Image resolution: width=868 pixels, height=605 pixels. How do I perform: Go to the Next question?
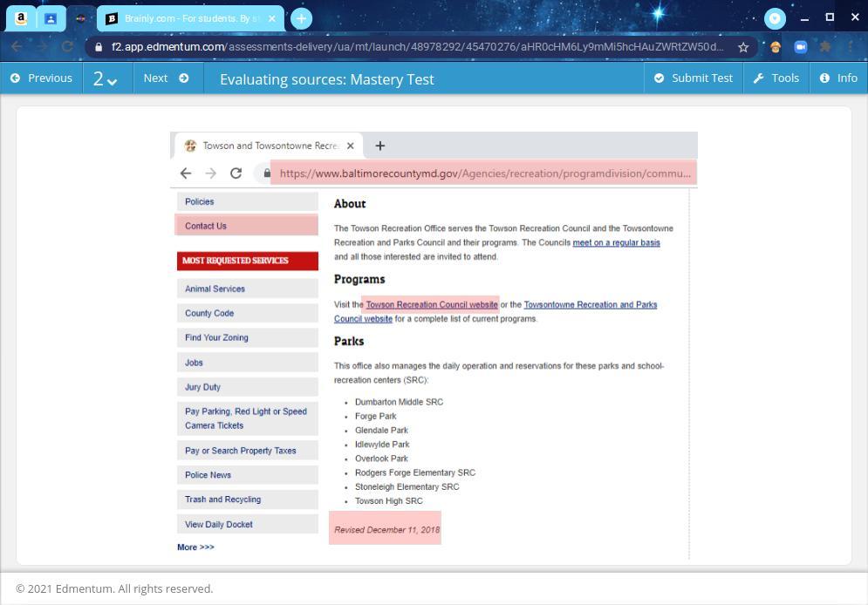167,78
